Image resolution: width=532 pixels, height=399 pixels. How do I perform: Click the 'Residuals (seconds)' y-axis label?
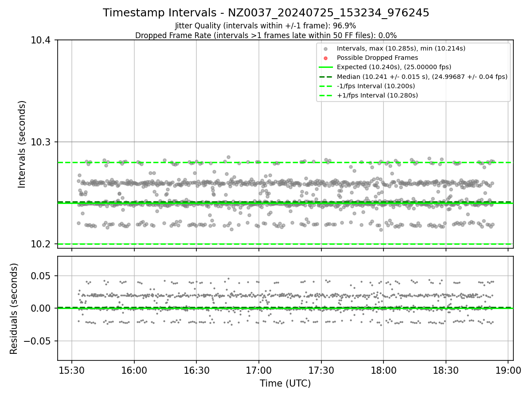(14, 309)
